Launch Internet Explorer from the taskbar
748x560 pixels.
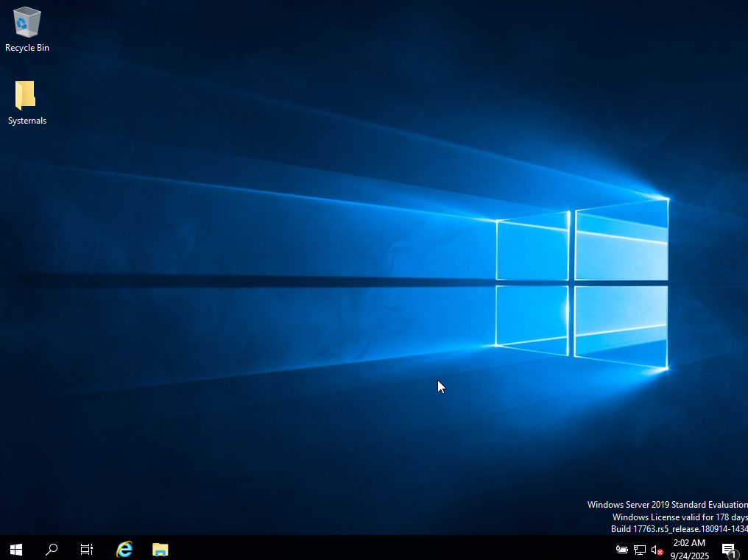[x=124, y=549]
